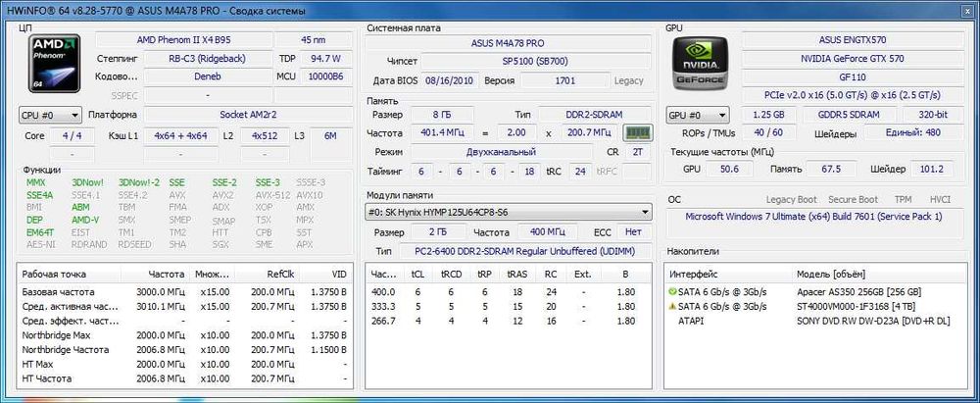This screenshot has width=980, height=403.
Task: Click the Secure Boot label
Action: coord(853,200)
